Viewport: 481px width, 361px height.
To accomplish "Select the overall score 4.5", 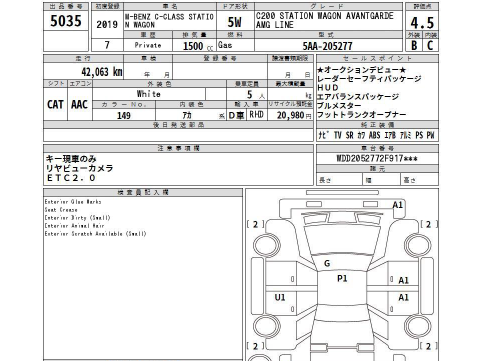I will tap(422, 23).
